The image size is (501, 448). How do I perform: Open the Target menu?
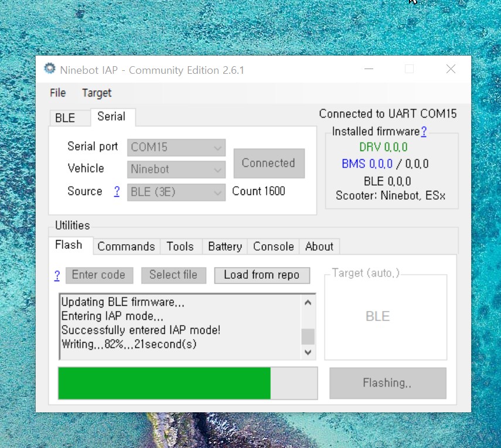pyautogui.click(x=97, y=93)
